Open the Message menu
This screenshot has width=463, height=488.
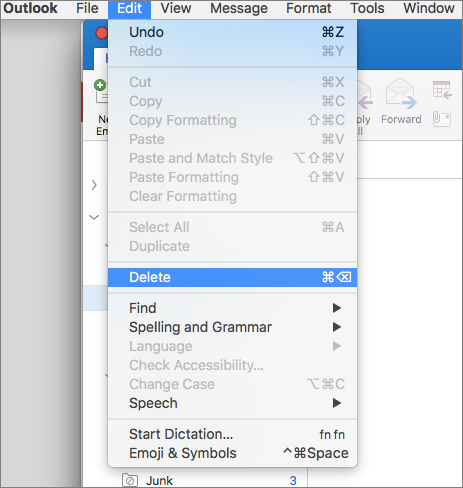[x=239, y=8]
